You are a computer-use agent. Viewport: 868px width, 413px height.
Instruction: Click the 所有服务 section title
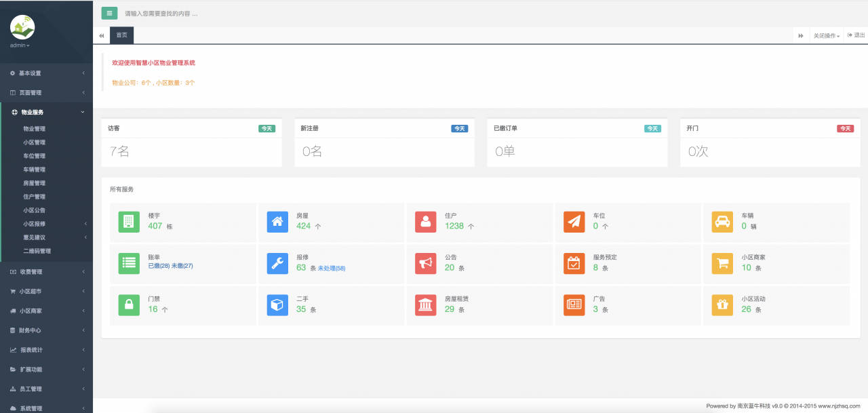(x=121, y=189)
